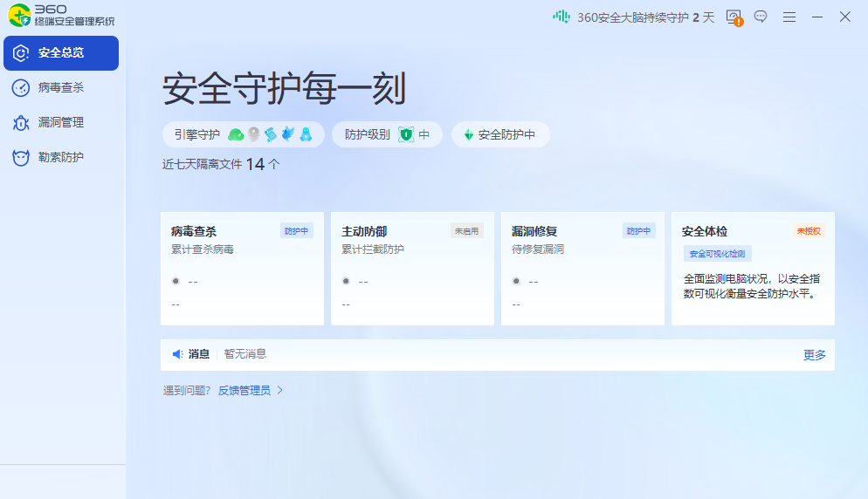Viewport: 868px width, 499px height.
Task: Click 防护中 status badge on 漏洞修复 card
Action: click(x=638, y=231)
